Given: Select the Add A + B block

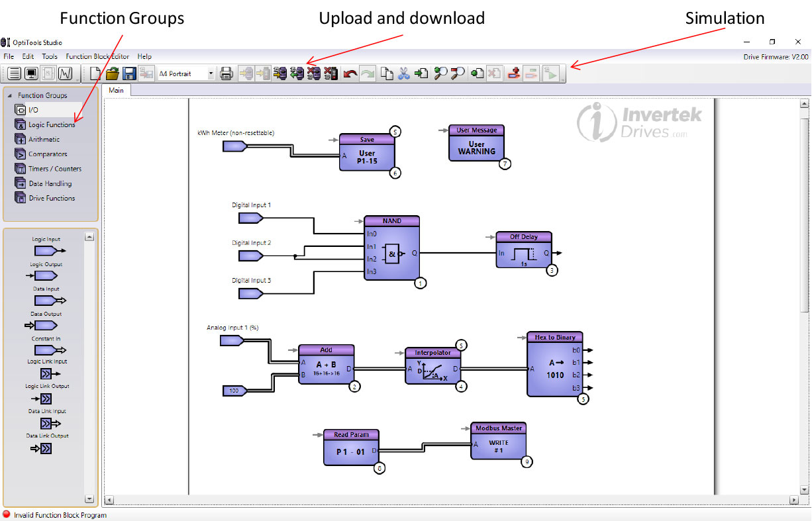Looking at the screenshot, I should pyautogui.click(x=326, y=364).
